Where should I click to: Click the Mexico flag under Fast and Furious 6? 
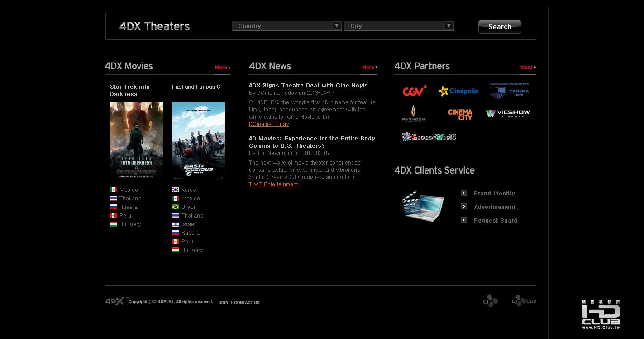(x=175, y=199)
